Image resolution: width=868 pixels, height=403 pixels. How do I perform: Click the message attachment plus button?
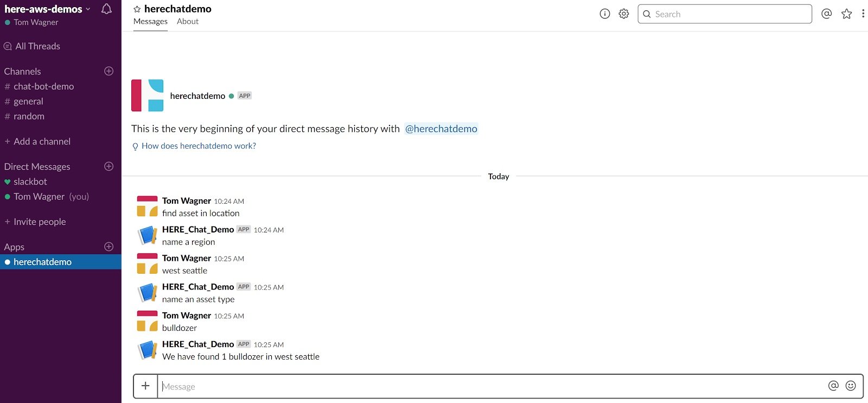145,386
